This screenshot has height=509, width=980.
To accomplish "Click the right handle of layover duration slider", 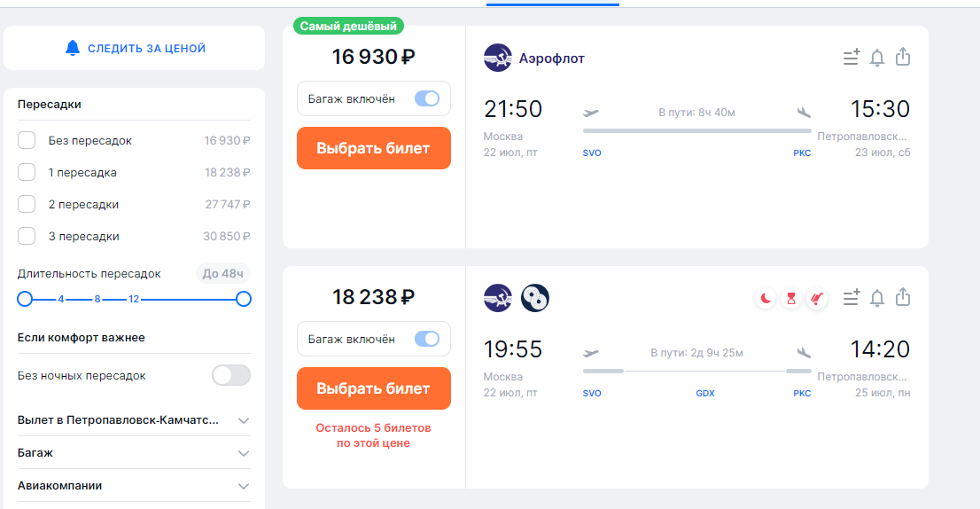I will tap(244, 299).
